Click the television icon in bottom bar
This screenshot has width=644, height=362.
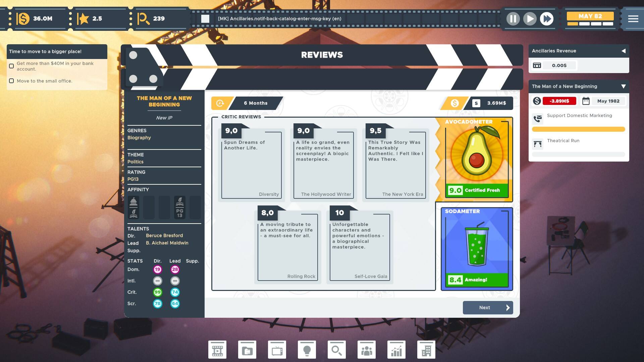pyautogui.click(x=277, y=350)
